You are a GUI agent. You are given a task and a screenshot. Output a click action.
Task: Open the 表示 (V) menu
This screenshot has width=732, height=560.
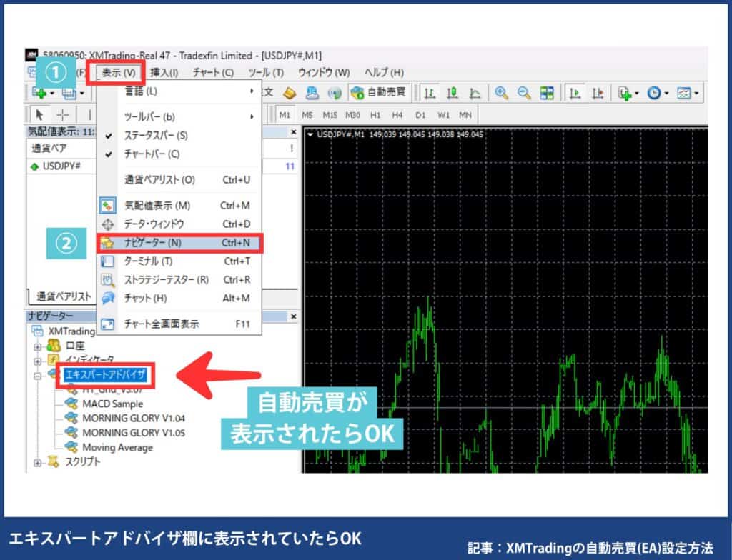119,72
